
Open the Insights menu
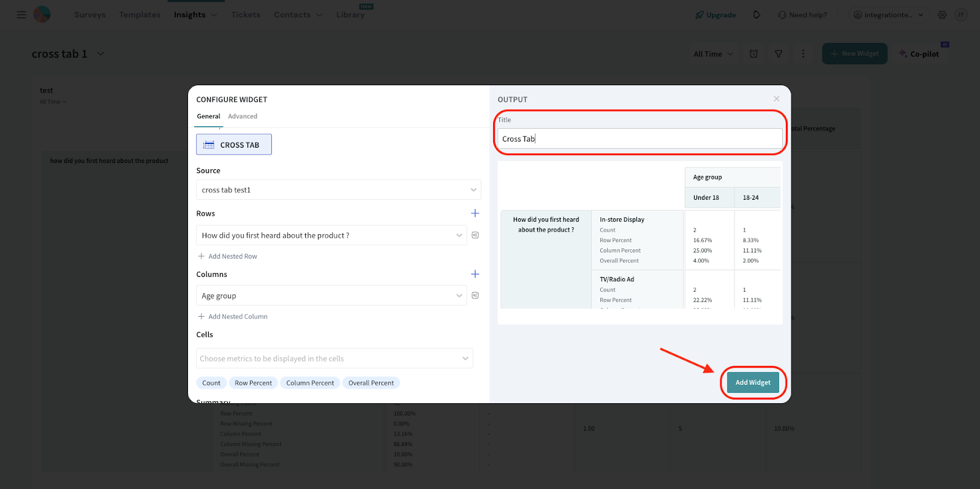pos(195,15)
